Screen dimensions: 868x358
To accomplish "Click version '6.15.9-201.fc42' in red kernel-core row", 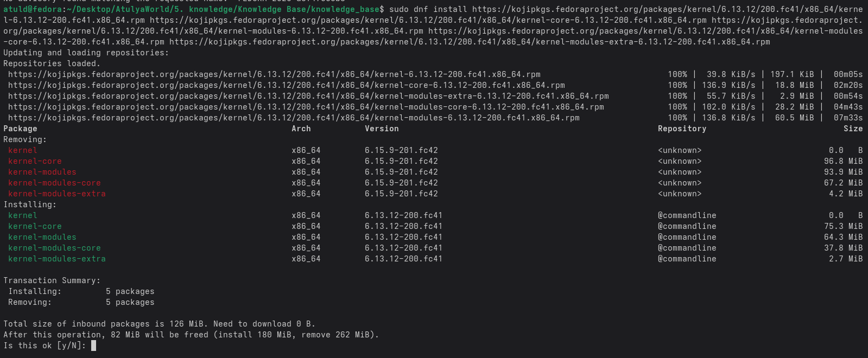I will click(401, 161).
